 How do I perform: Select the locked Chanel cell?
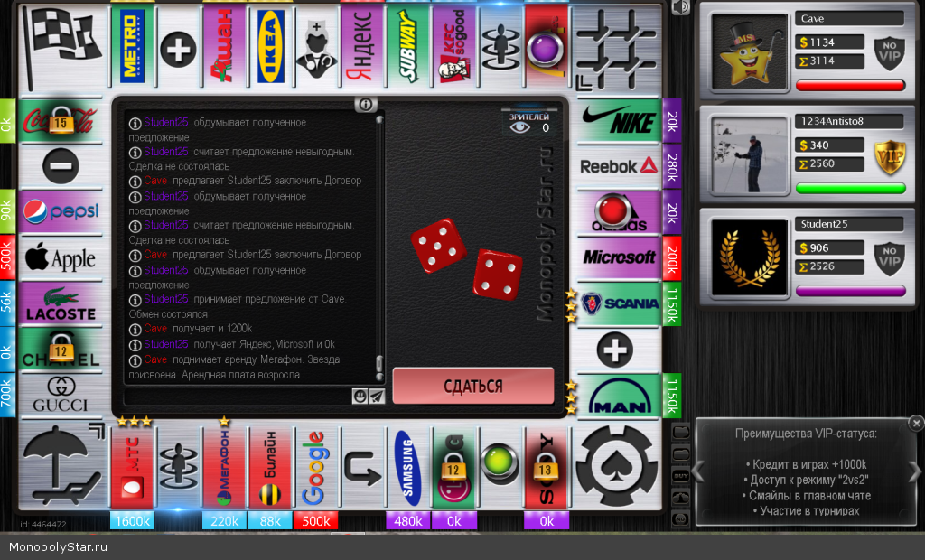pos(61,350)
